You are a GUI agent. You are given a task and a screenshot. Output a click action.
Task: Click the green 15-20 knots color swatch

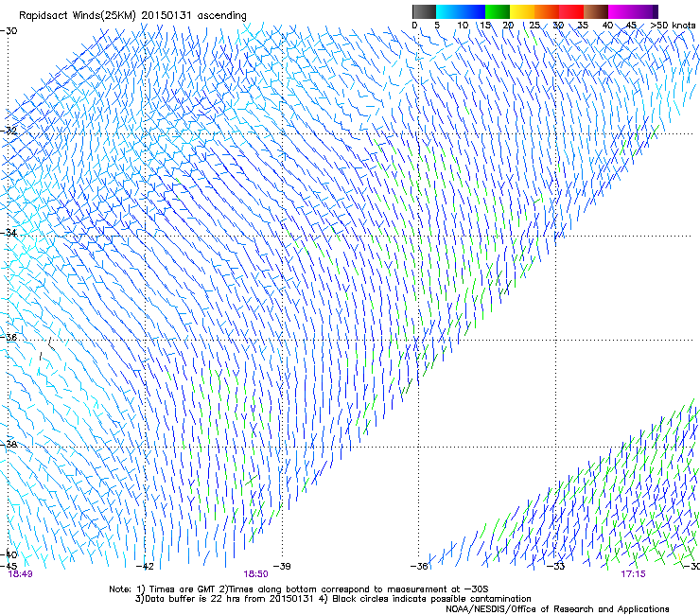coord(498,11)
